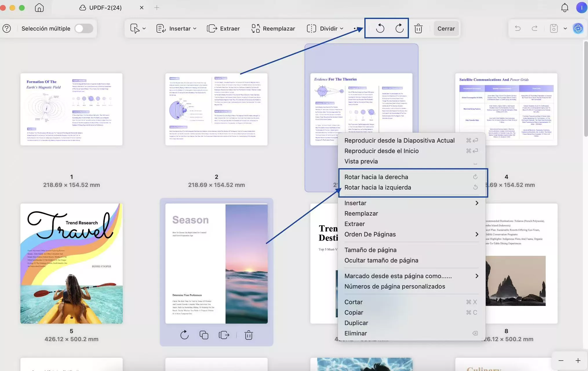588x371 pixels.
Task: Open the notifications bell
Action: (565, 8)
